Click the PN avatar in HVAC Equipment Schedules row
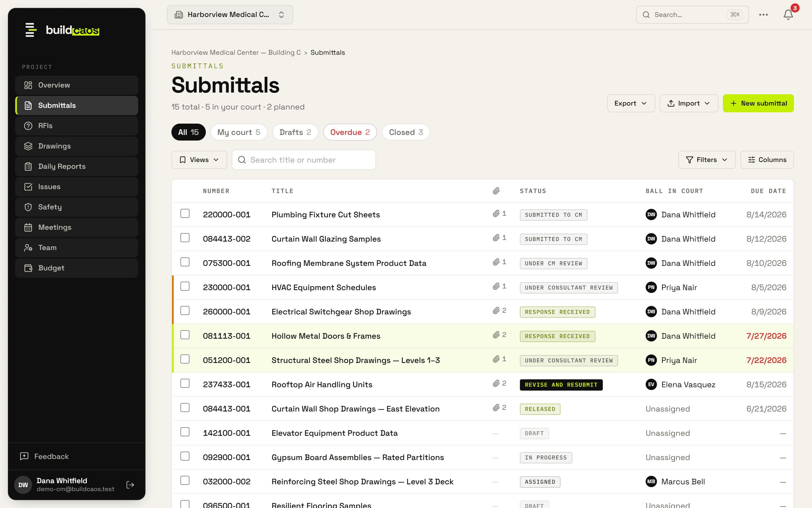This screenshot has width=812, height=508. pyautogui.click(x=651, y=287)
